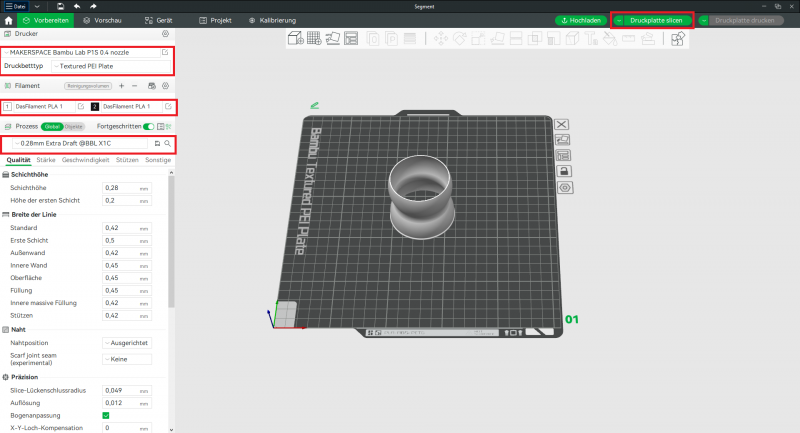This screenshot has width=800, height=433.
Task: Click the arrange all objects icon
Action: (352, 39)
